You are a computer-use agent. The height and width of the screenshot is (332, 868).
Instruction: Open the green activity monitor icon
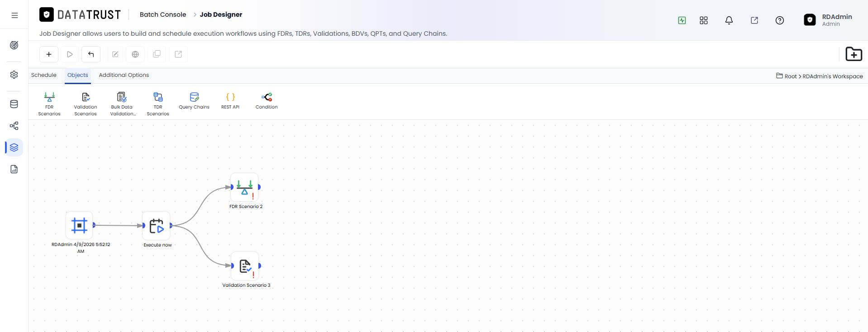coord(682,20)
